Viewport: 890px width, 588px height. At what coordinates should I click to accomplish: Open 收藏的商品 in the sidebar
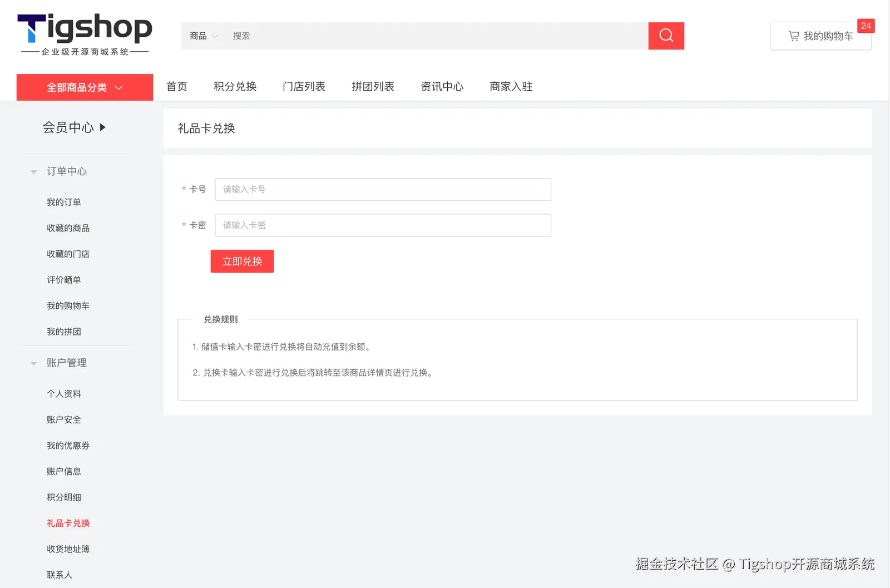(x=68, y=228)
